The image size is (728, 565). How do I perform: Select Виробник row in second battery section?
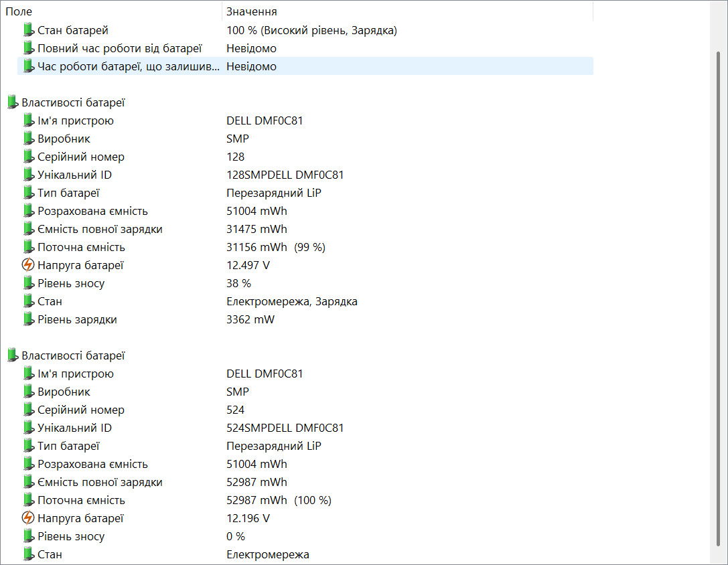point(305,392)
